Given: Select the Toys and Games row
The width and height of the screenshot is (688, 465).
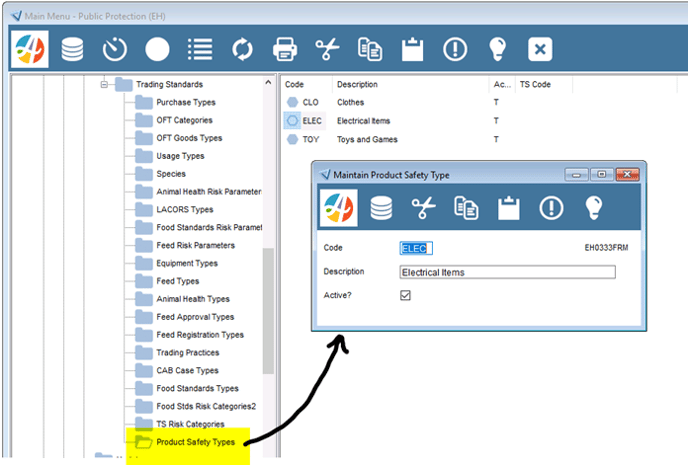Looking at the screenshot, I should tap(367, 140).
